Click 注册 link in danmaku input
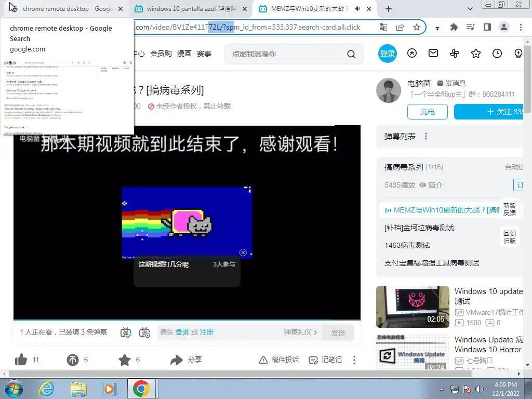This screenshot has width=532, height=399. point(207,332)
